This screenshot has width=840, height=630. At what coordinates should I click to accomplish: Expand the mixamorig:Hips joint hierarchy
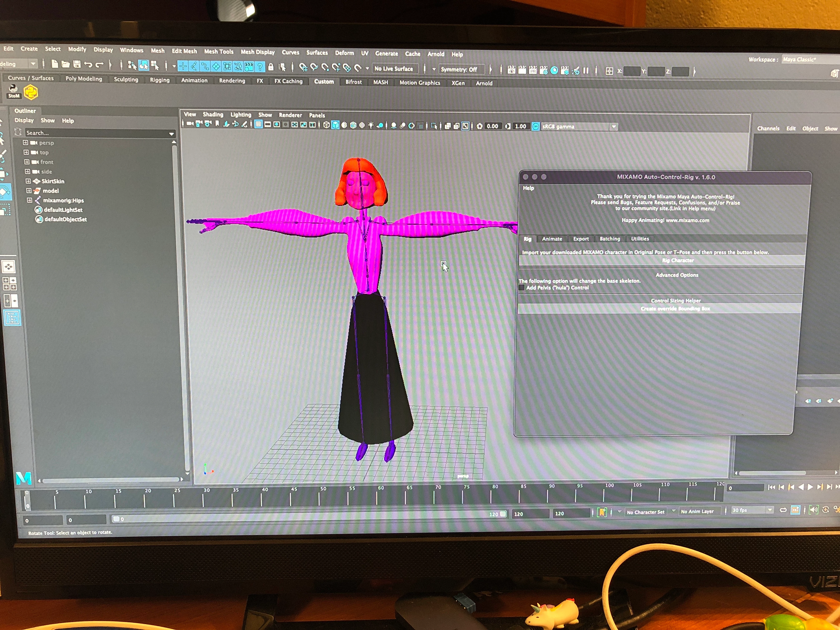click(x=30, y=200)
